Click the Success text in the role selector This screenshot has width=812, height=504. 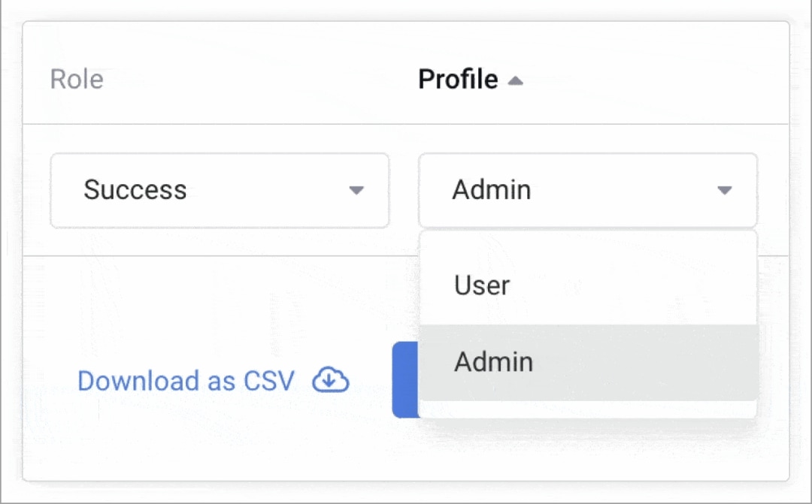(135, 190)
